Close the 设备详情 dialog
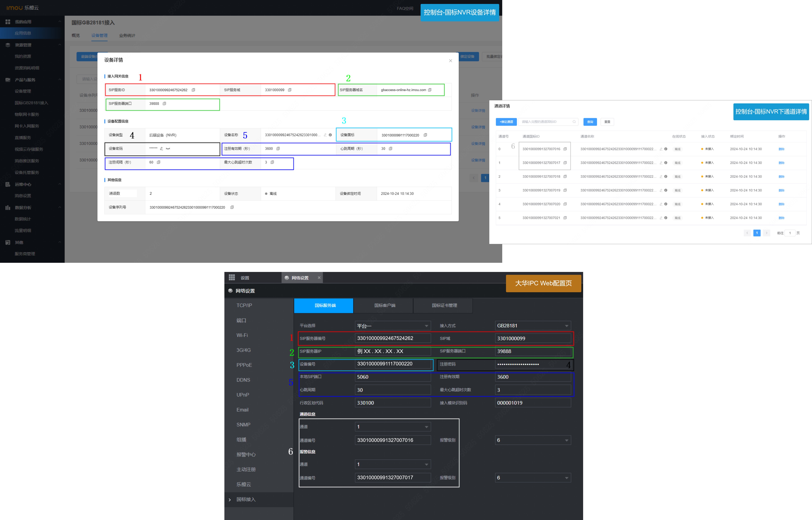812x520 pixels. (x=450, y=61)
